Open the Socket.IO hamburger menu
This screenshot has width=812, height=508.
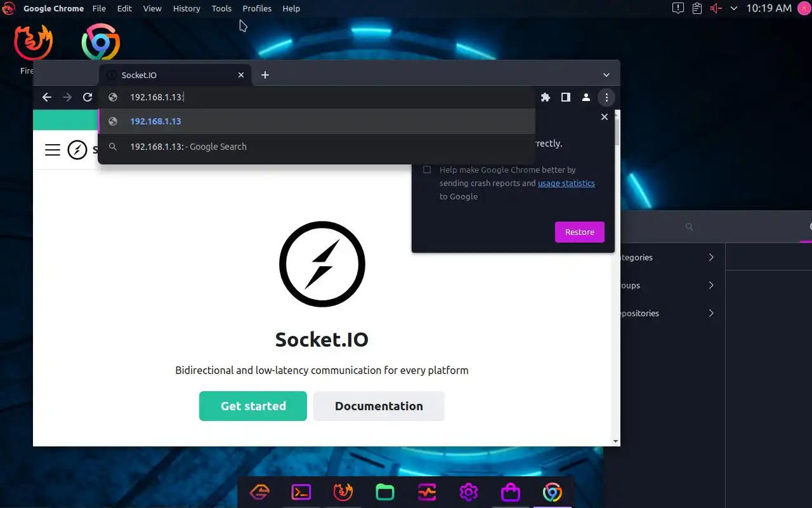(x=53, y=150)
